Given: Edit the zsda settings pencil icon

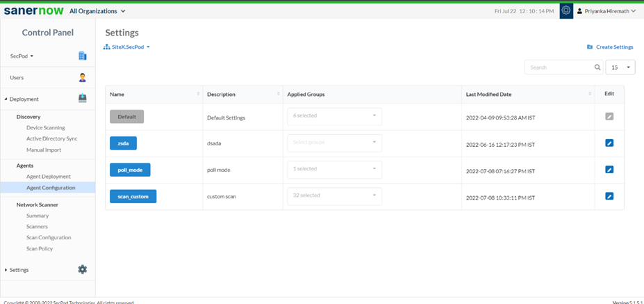Looking at the screenshot, I should point(609,143).
